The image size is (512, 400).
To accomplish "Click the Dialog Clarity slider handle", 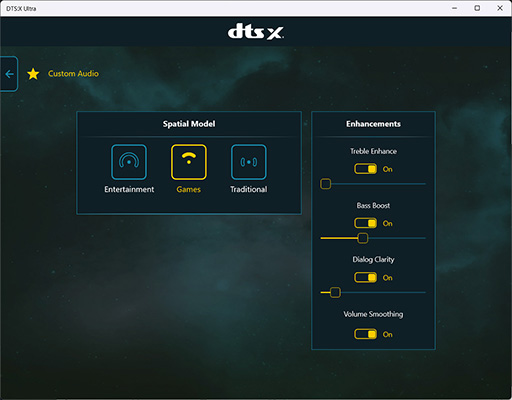I will 335,292.
